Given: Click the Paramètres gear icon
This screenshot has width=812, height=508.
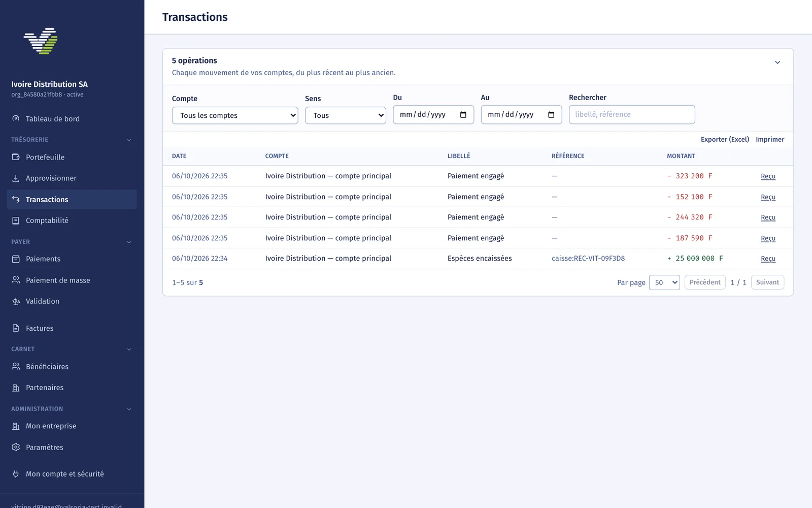Looking at the screenshot, I should (16, 447).
